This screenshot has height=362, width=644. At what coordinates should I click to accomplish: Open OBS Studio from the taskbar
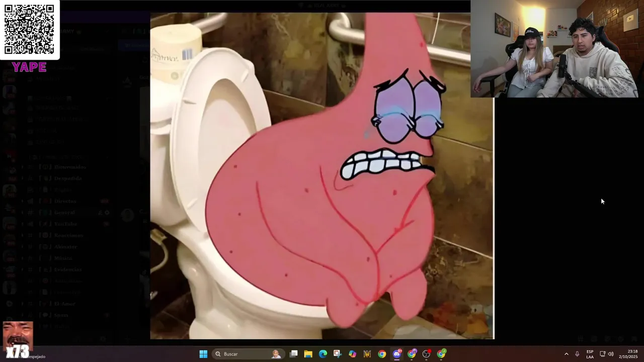(x=427, y=354)
